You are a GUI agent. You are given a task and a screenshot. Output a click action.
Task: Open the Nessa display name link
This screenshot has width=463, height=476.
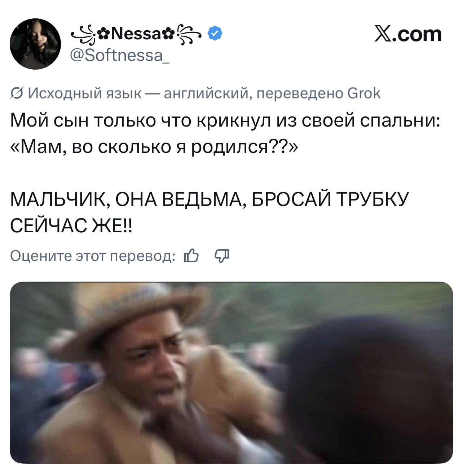click(x=136, y=34)
